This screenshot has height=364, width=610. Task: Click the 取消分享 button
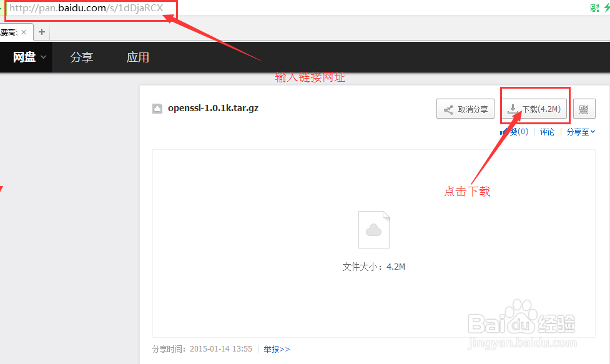(x=465, y=109)
